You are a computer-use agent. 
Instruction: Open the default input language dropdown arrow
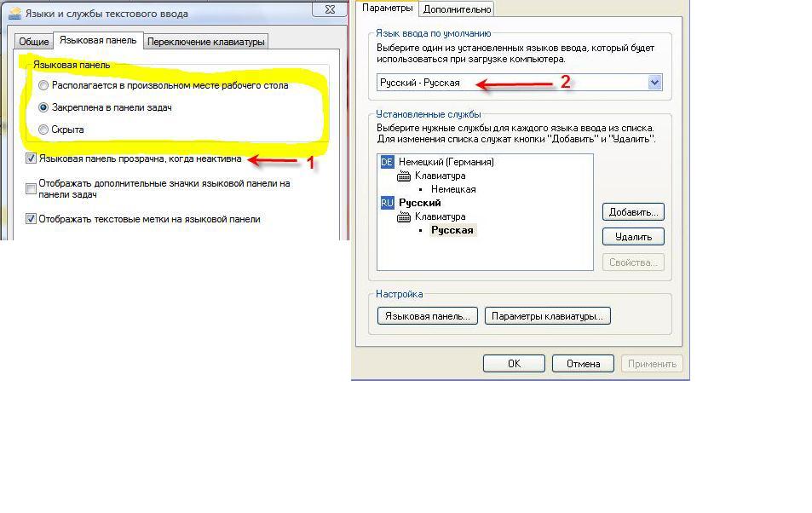point(654,83)
